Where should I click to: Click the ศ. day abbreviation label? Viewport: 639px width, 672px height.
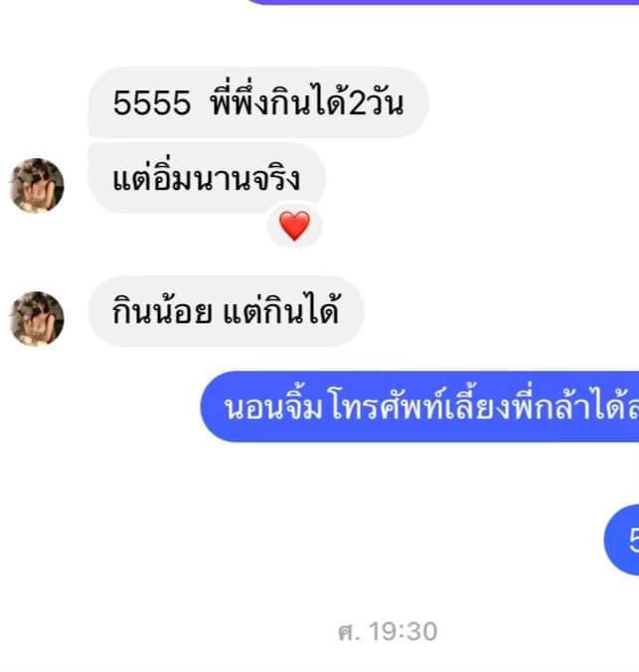[349, 632]
